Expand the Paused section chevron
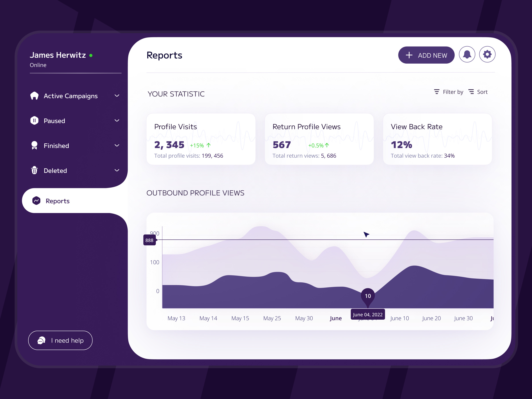Image resolution: width=532 pixels, height=399 pixels. pyautogui.click(x=117, y=121)
